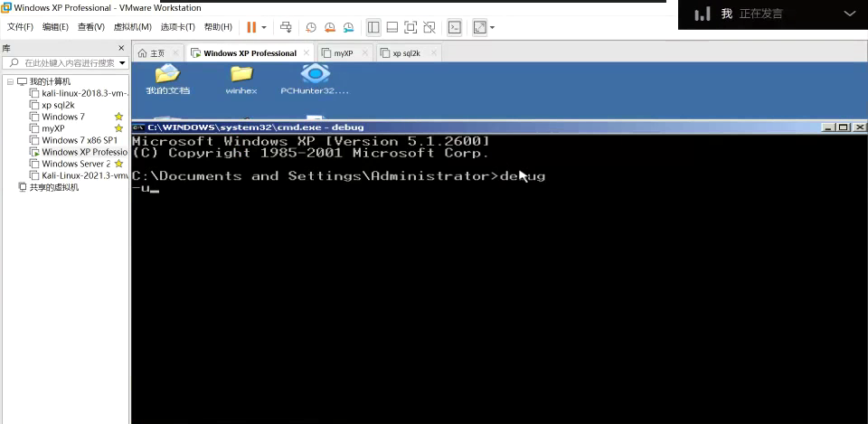Minimize the cmd.exe debug window
This screenshot has width=868, height=424.
pos(829,127)
